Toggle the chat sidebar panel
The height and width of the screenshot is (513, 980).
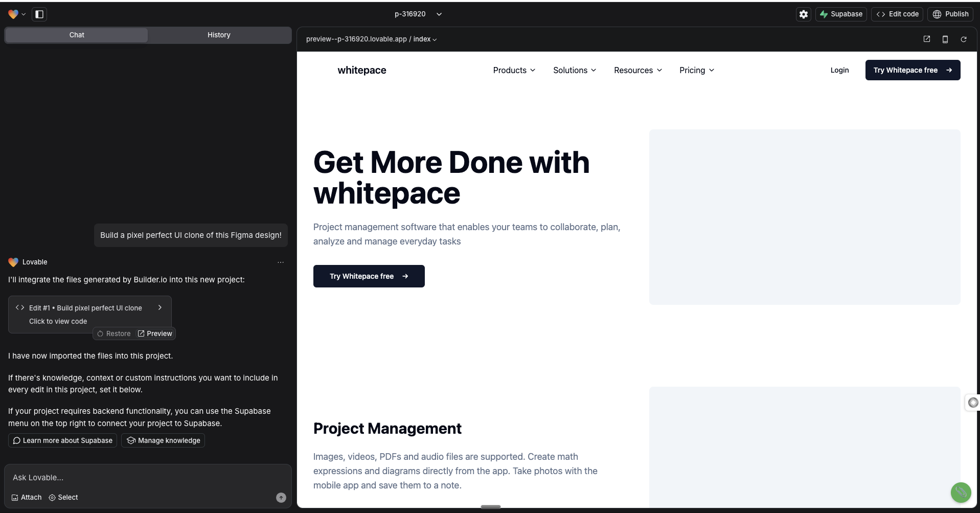[x=39, y=14]
